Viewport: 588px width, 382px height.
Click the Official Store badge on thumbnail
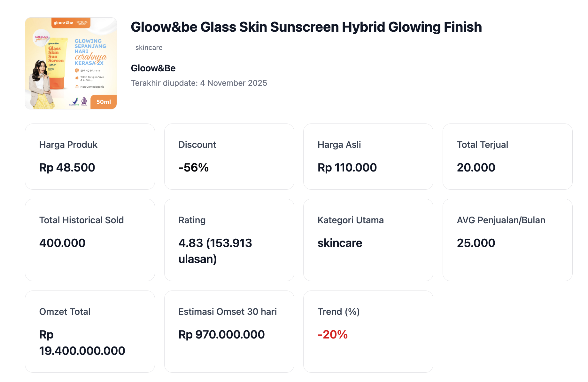(82, 23)
